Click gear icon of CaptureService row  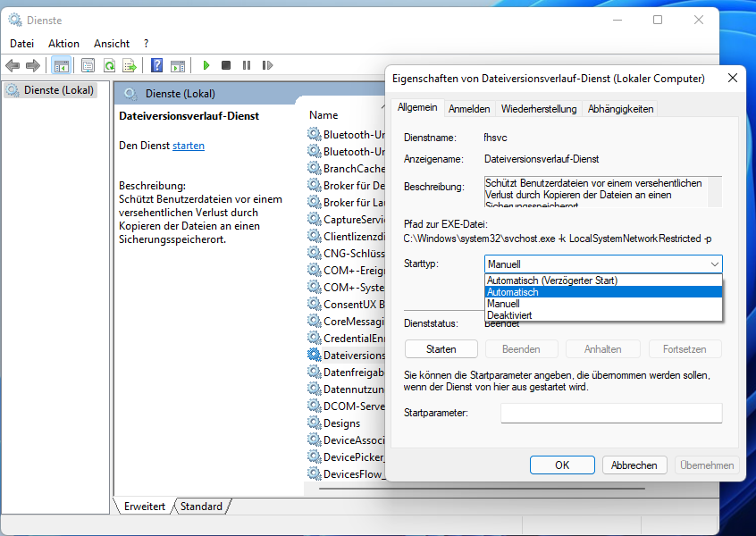point(315,220)
